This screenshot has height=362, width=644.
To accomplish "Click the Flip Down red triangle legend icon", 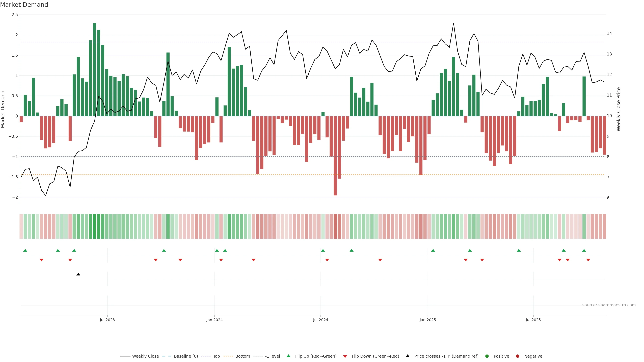I will [345, 356].
